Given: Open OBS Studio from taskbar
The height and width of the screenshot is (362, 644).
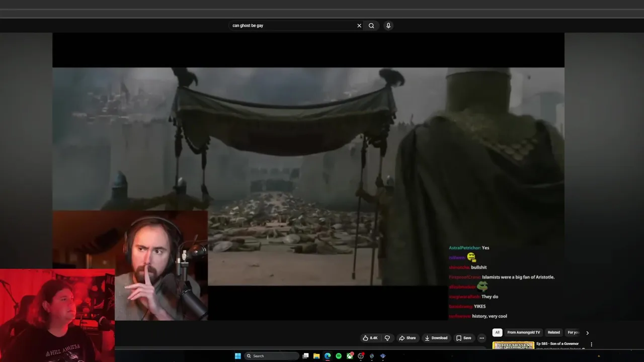Looking at the screenshot, I should pyautogui.click(x=361, y=356).
